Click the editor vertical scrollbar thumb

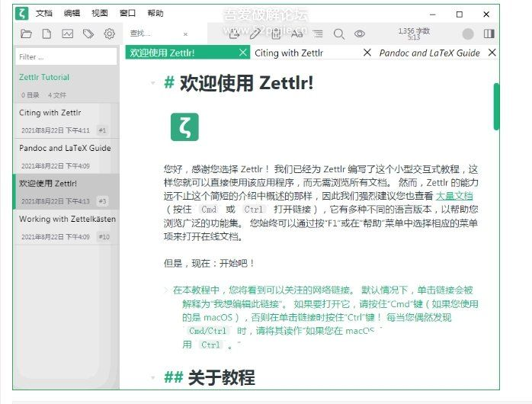coord(496,107)
